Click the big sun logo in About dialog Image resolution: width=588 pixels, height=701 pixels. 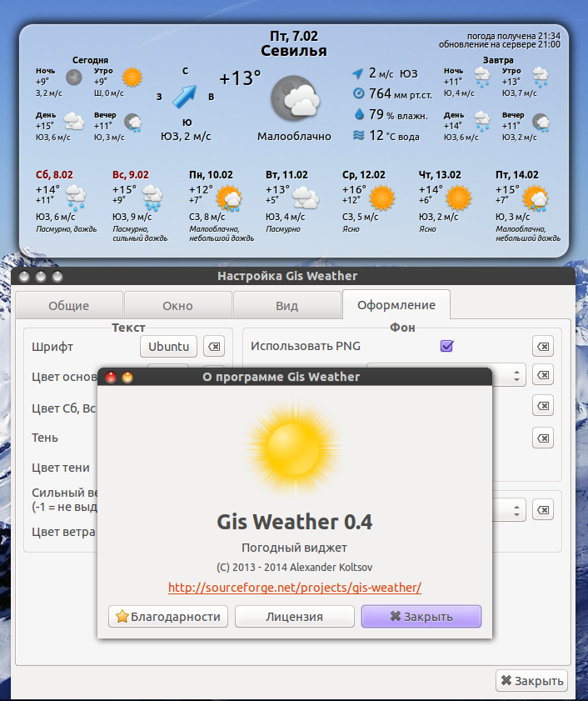(293, 448)
